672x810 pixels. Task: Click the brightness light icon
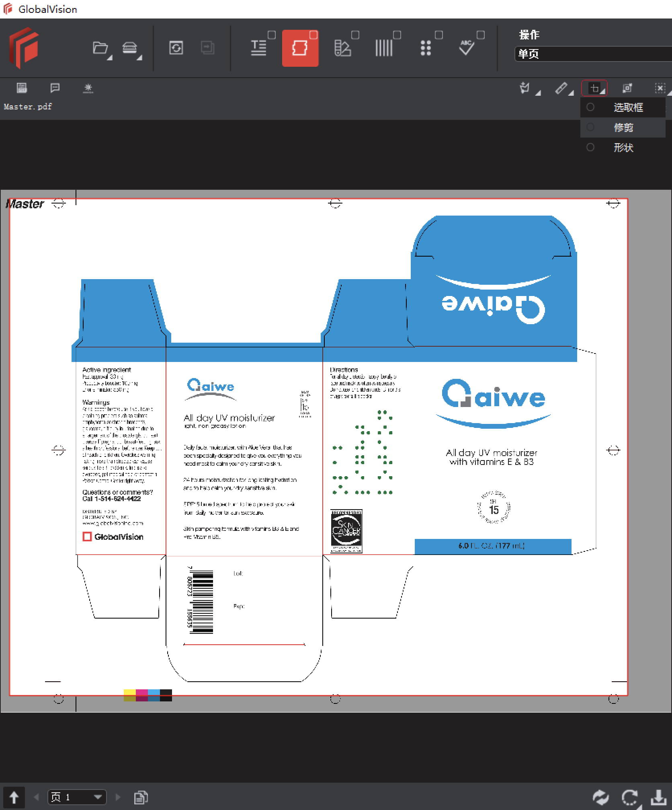tap(88, 88)
